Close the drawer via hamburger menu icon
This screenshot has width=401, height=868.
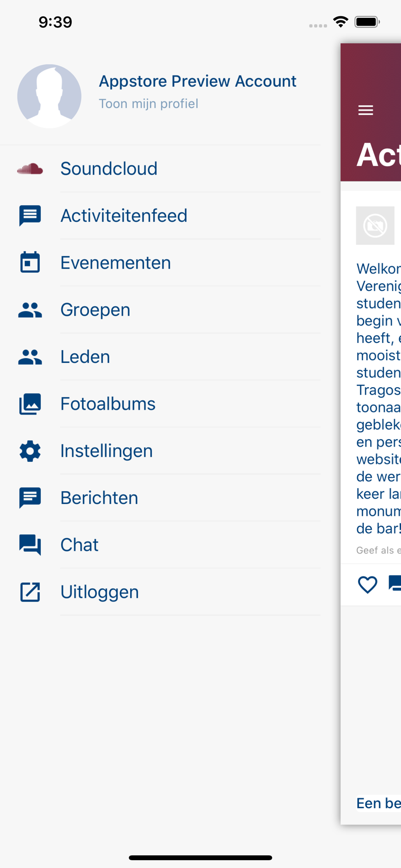tap(365, 110)
